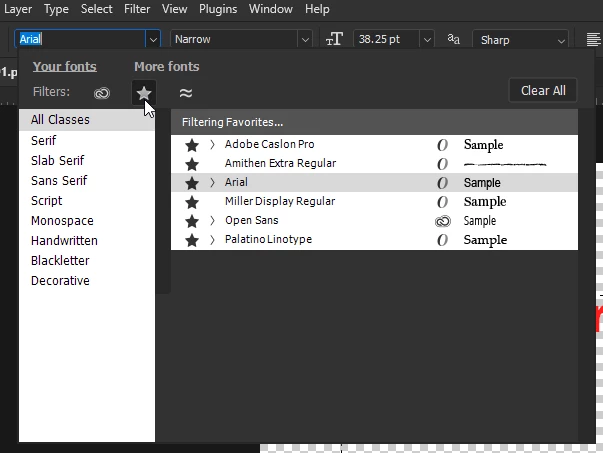Expand Arial font family
Image resolution: width=603 pixels, height=453 pixels.
coord(212,182)
